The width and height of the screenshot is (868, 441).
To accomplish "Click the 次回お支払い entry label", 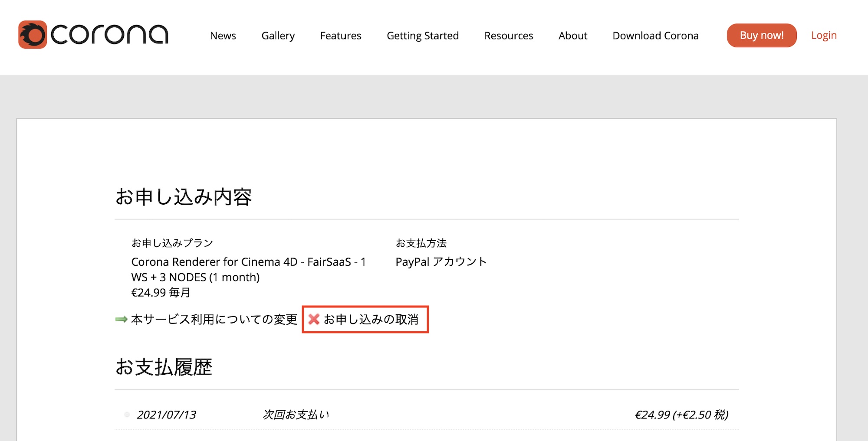I will point(296,415).
